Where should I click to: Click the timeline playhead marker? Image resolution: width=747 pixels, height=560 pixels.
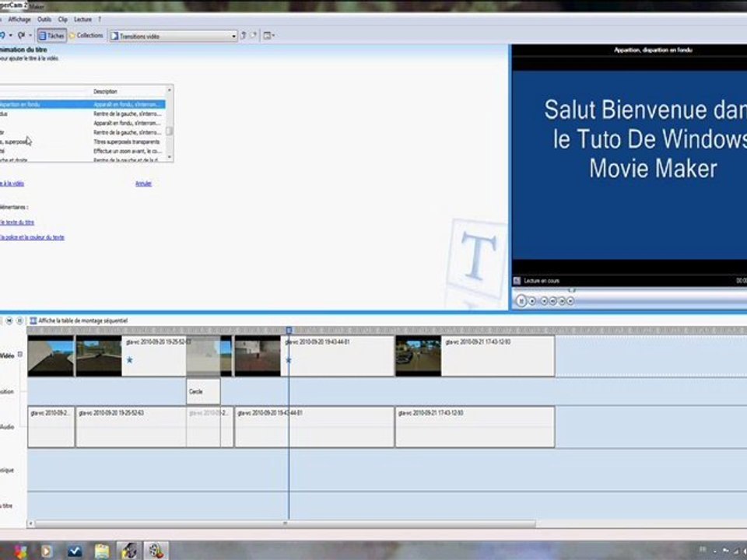click(289, 330)
